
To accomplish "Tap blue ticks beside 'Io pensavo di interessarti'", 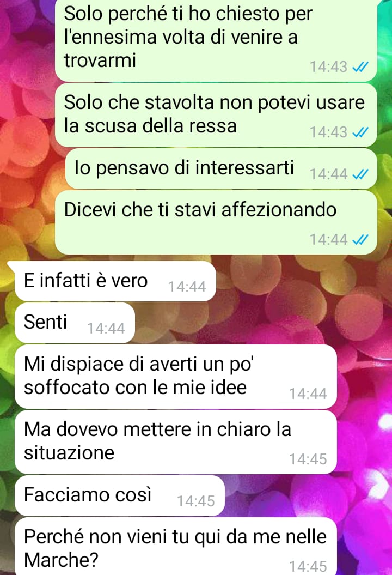I will pos(360,174).
